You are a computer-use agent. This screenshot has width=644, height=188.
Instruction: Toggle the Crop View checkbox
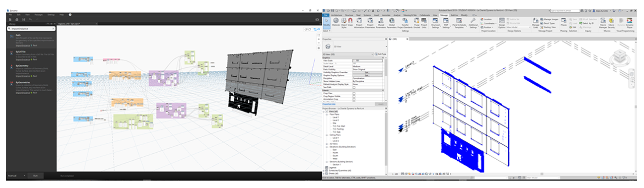click(x=354, y=93)
